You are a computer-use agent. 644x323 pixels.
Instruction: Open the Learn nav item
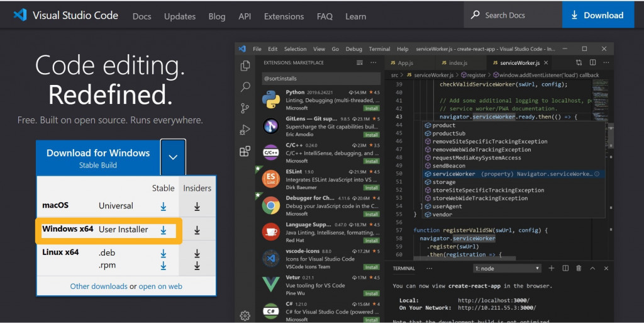click(x=356, y=16)
